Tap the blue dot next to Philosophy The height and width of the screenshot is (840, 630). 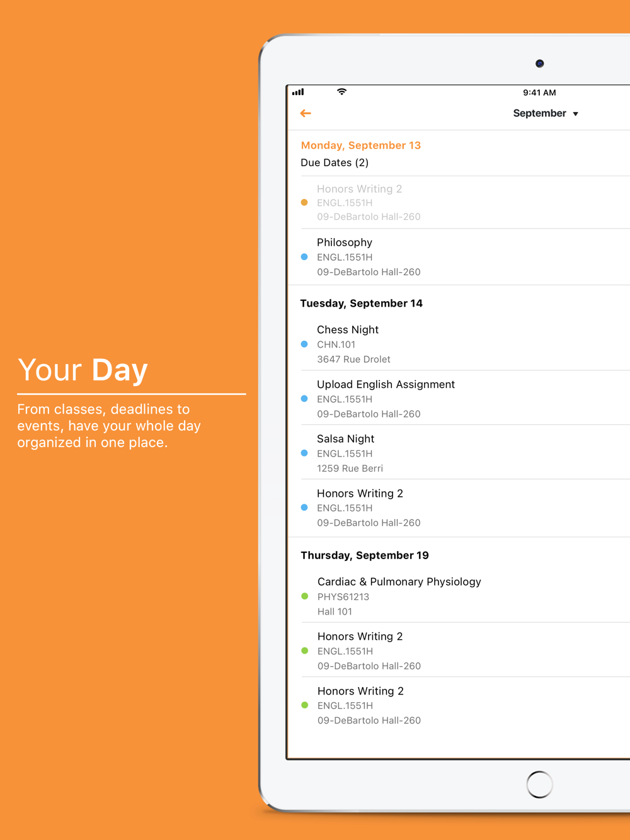[x=304, y=257]
